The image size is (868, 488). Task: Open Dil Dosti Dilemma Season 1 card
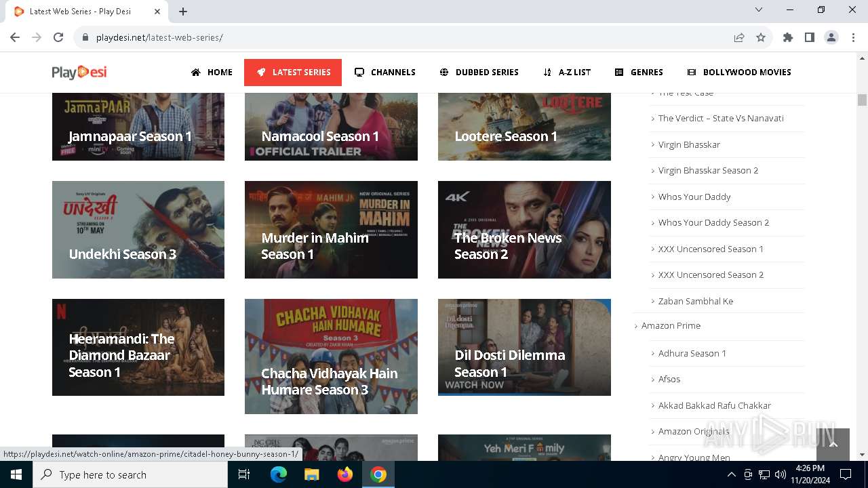[x=524, y=347]
